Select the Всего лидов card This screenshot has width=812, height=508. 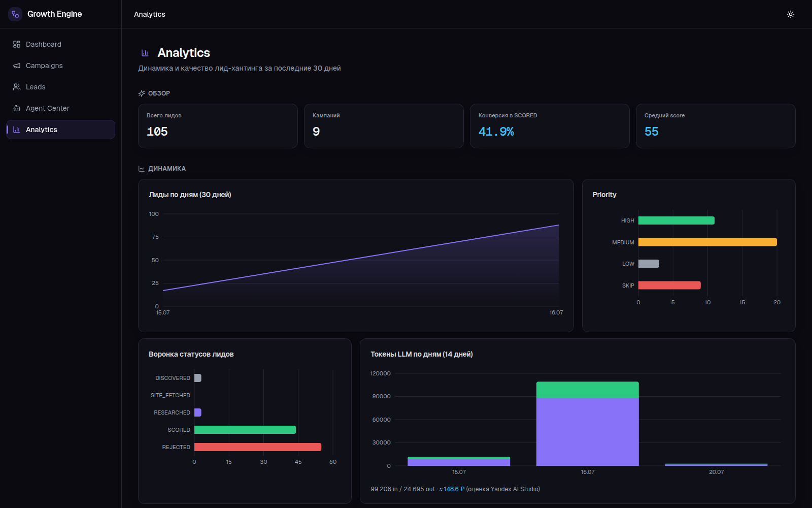pos(218,126)
